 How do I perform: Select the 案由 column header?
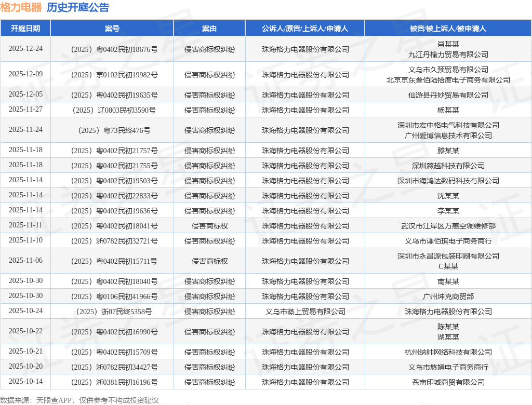click(x=209, y=29)
